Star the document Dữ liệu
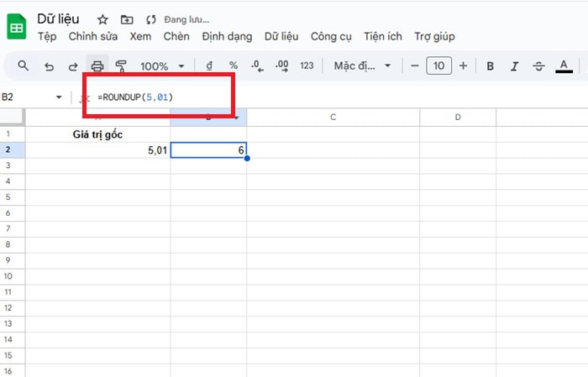Viewport: 588px width, 377px height. pos(102,19)
